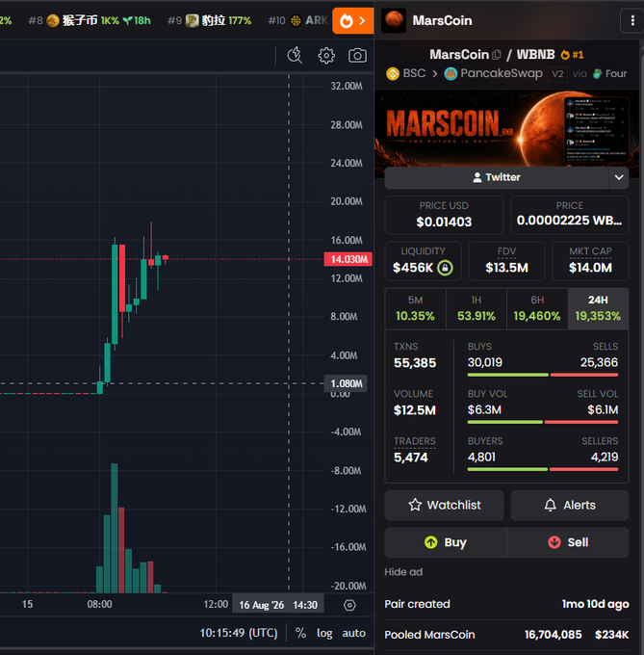Open the trending fire arrow button

(x=352, y=20)
